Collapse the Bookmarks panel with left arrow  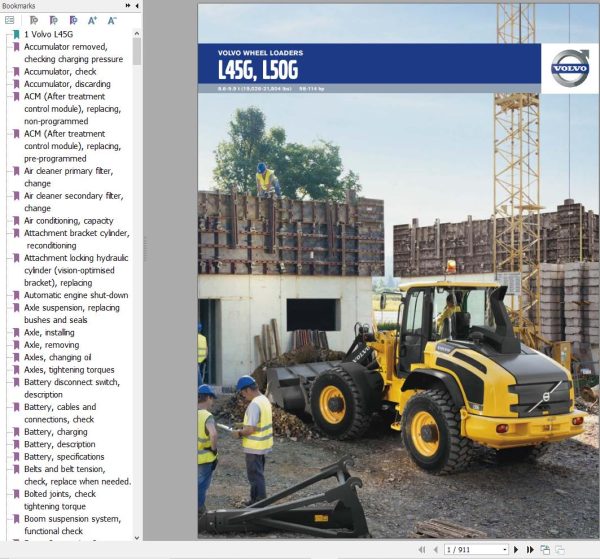(x=137, y=6)
